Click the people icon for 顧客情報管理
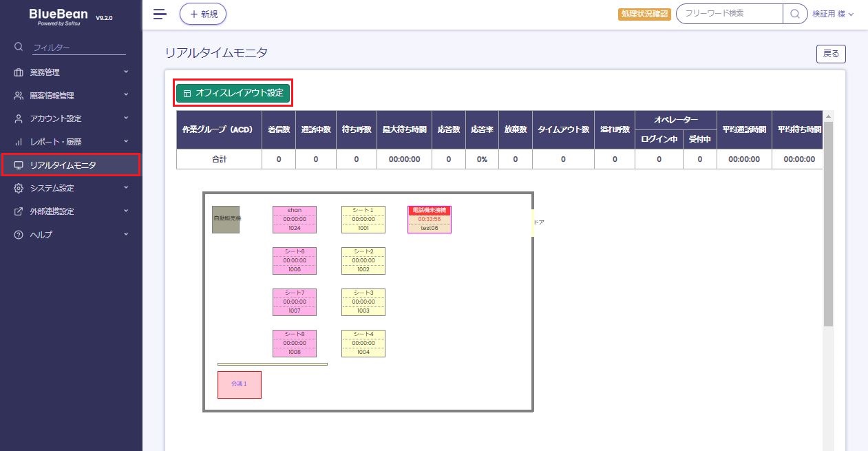 tap(19, 96)
